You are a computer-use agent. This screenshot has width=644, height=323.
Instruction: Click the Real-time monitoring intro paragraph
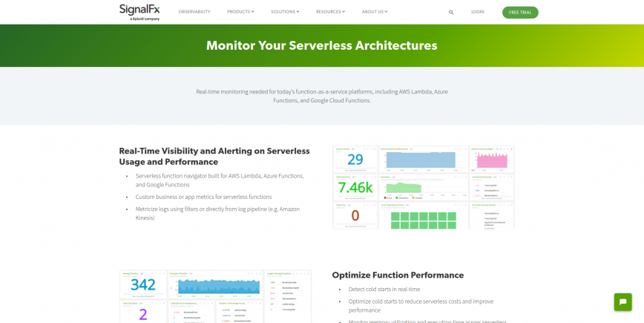(322, 96)
